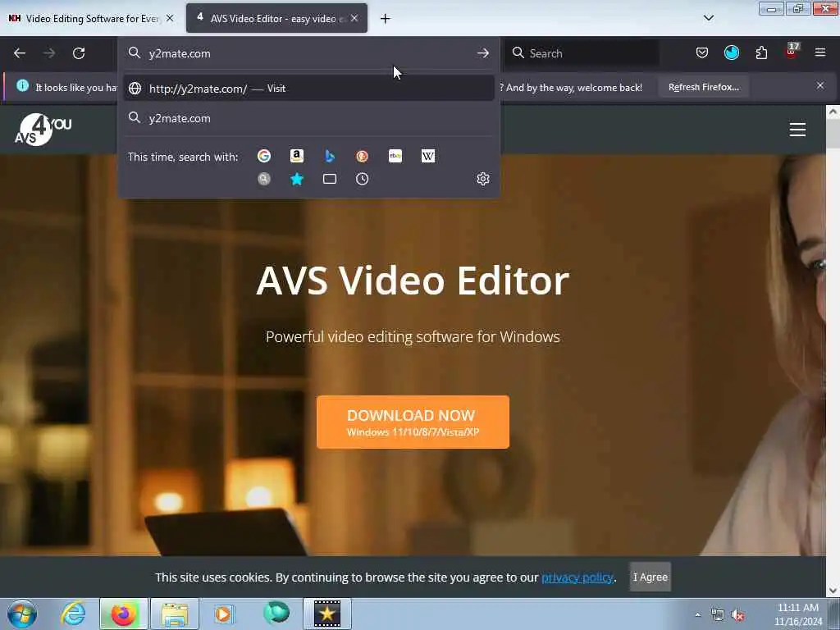
Task: Select the AVS Video Editor tab
Action: click(276, 18)
